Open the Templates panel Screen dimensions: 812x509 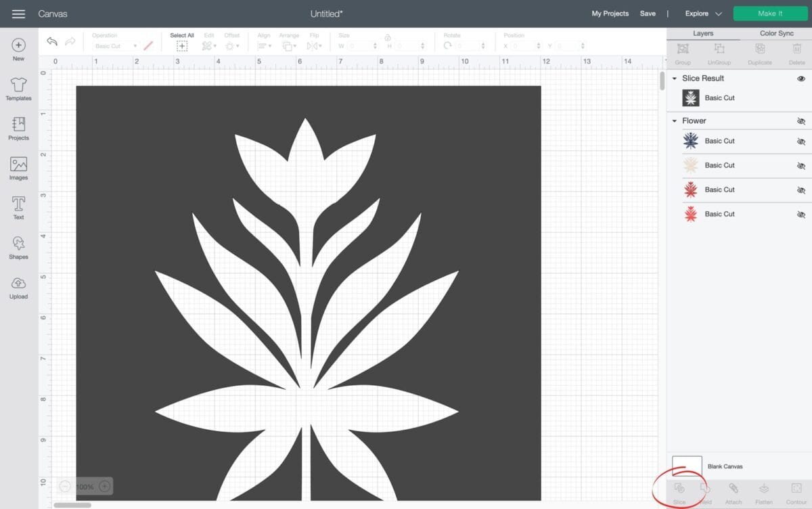click(18, 89)
